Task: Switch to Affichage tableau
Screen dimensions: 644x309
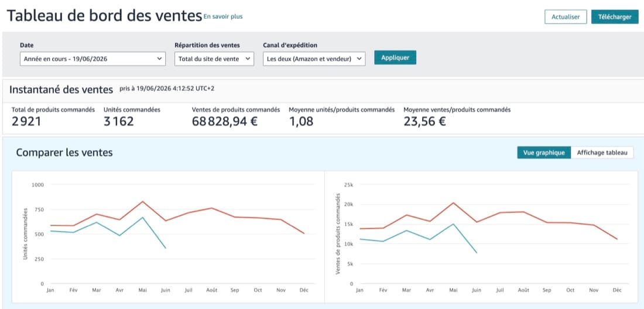Action: point(602,152)
